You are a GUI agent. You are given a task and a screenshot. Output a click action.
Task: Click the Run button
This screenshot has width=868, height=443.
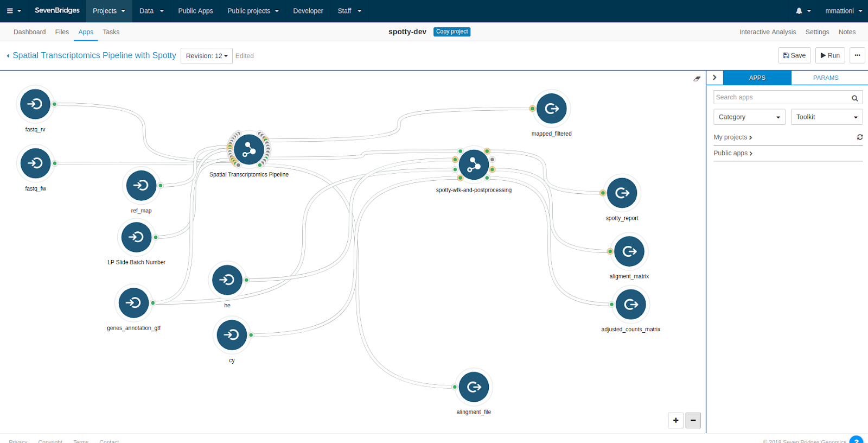[x=830, y=55]
